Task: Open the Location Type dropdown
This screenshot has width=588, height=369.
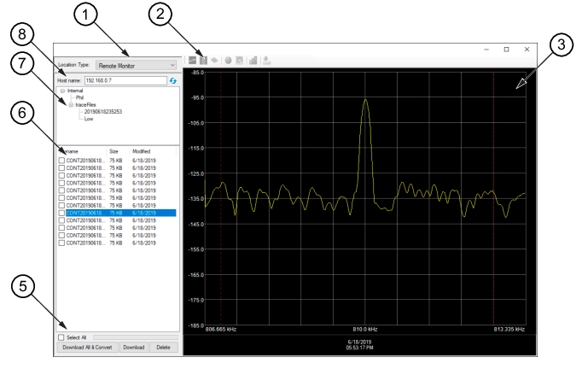Action: (x=137, y=64)
